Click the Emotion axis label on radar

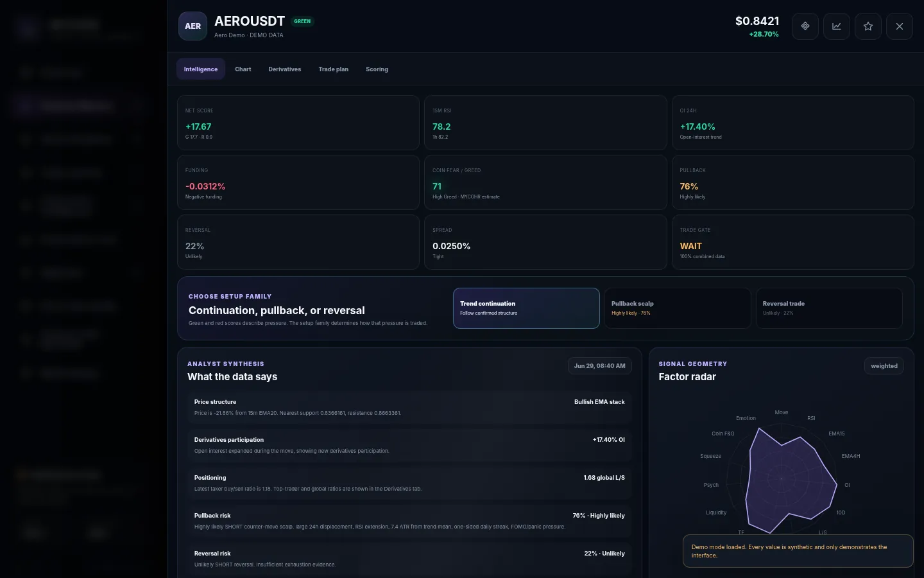[x=746, y=418]
